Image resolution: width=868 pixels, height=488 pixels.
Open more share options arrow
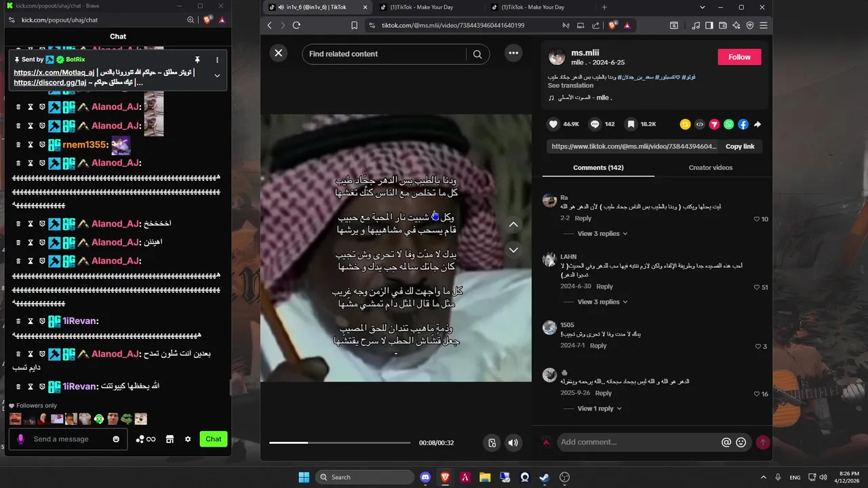click(x=757, y=124)
